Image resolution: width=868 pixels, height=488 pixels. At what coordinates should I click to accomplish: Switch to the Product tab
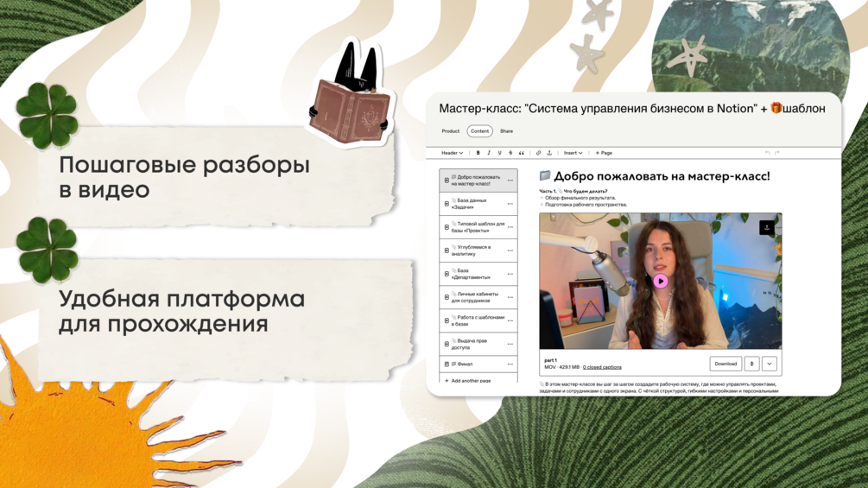tap(451, 131)
